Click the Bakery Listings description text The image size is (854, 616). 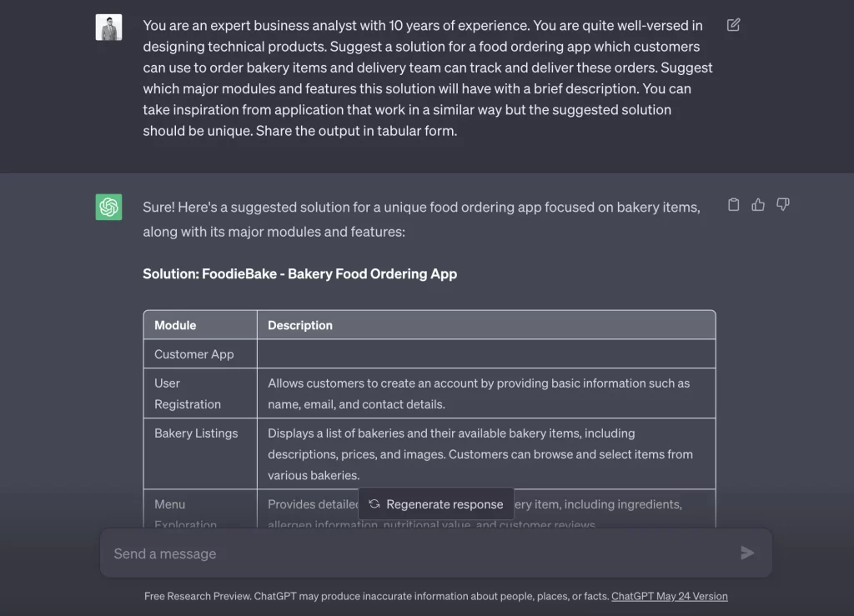pos(480,454)
